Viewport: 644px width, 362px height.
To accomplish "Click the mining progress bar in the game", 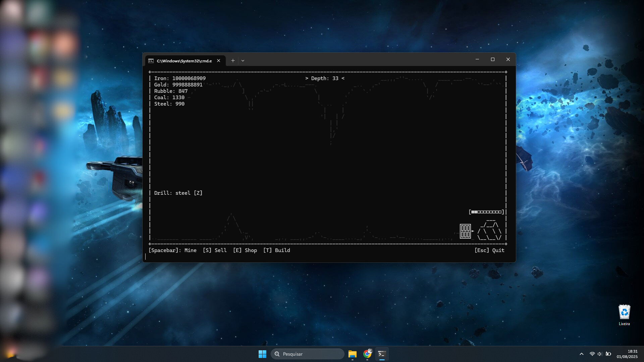I will pos(486,212).
